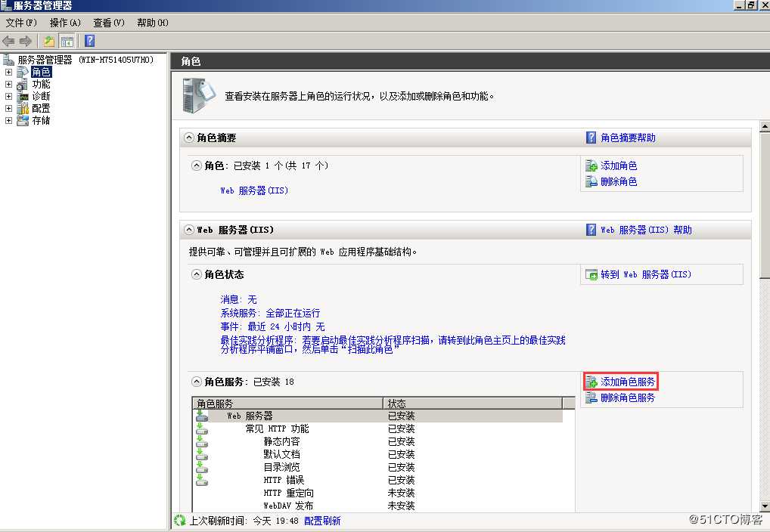Click the 删除角色 icon
The image size is (770, 532).
pyautogui.click(x=591, y=181)
